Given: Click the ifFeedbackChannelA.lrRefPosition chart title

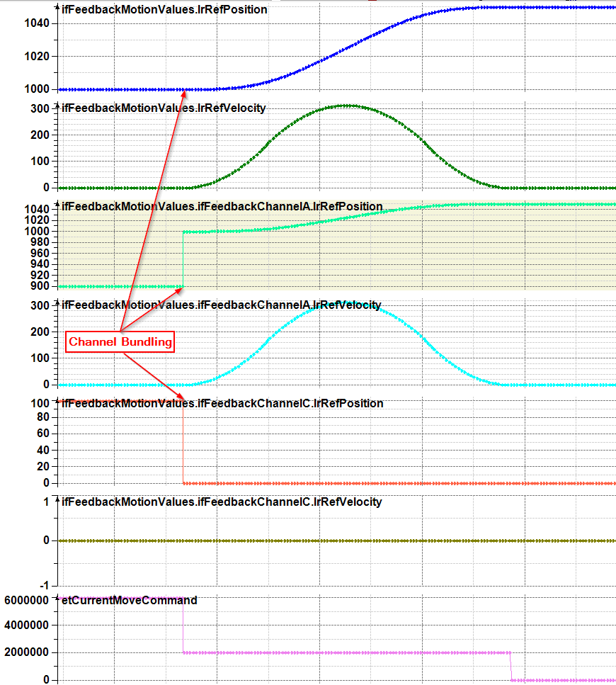Looking at the screenshot, I should click(x=222, y=207).
